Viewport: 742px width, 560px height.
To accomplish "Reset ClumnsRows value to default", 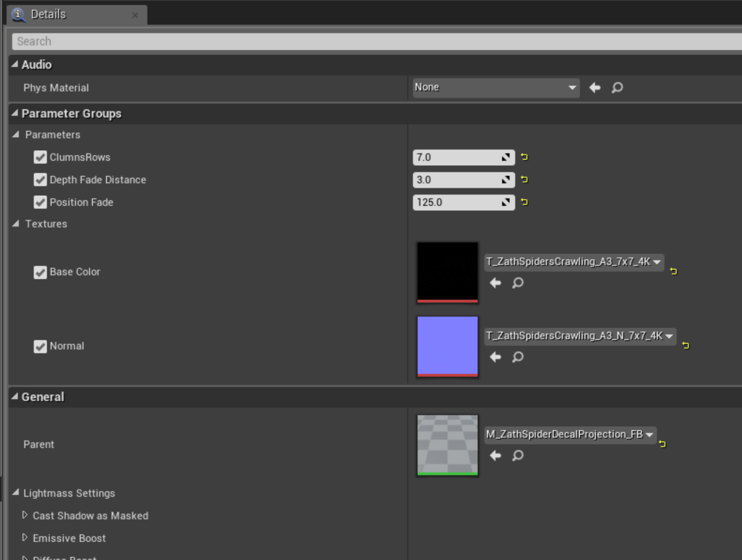I will [x=524, y=158].
